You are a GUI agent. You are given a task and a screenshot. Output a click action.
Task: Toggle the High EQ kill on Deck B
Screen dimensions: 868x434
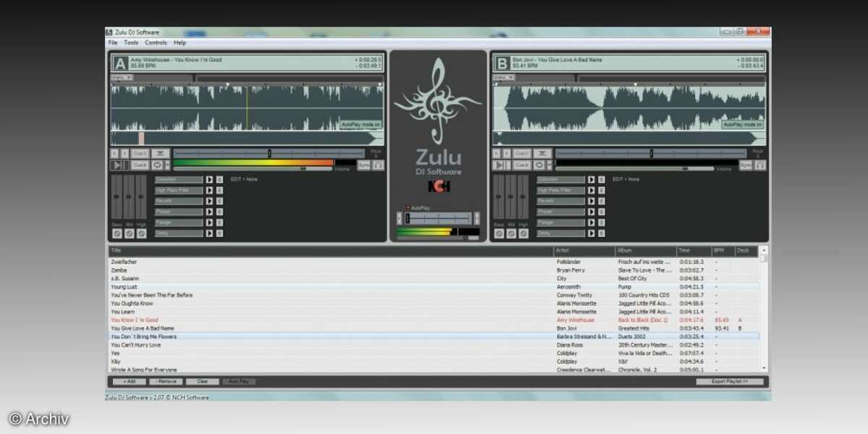(x=524, y=234)
